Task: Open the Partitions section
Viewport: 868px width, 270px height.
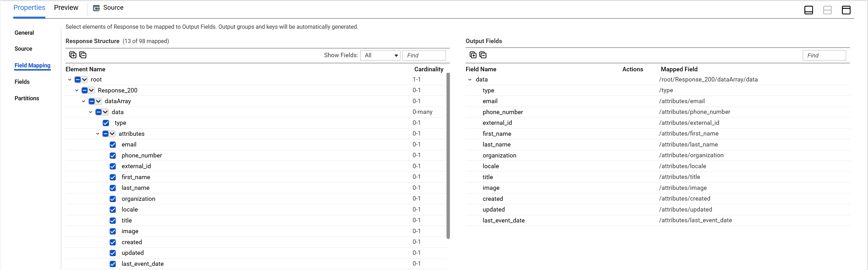Action: click(27, 98)
